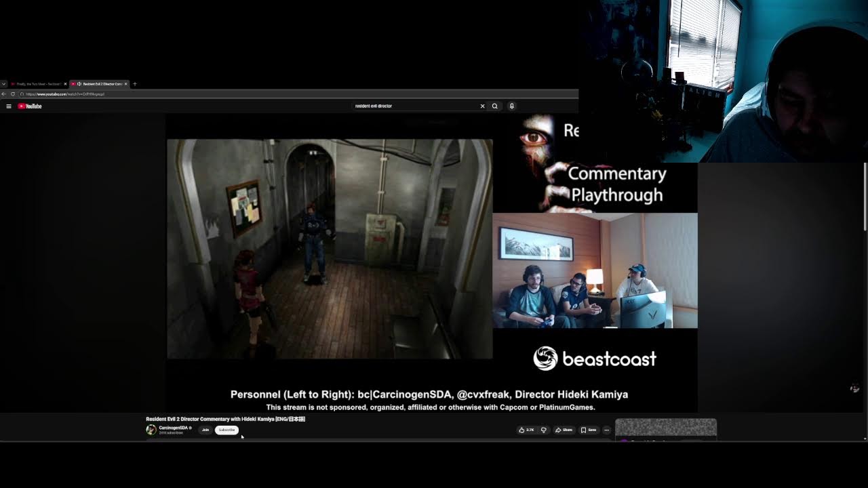Go back with the browser back arrow
Viewport: 868px width, 488px height.
(x=4, y=94)
